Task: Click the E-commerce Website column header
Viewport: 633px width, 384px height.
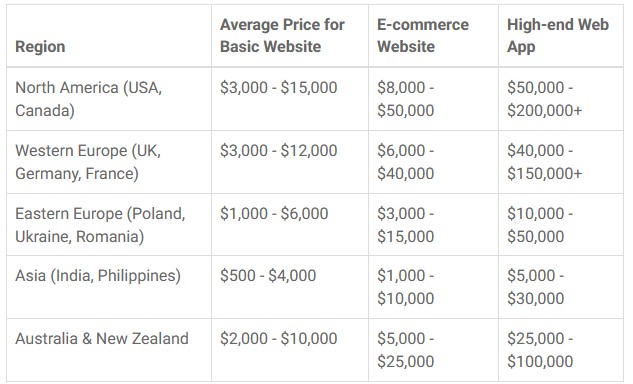Action: (x=433, y=36)
